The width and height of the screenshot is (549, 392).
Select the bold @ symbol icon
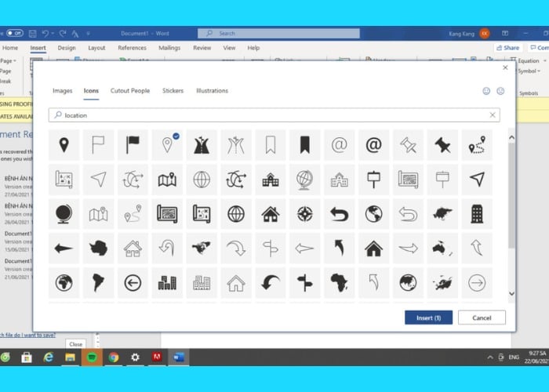(x=373, y=145)
